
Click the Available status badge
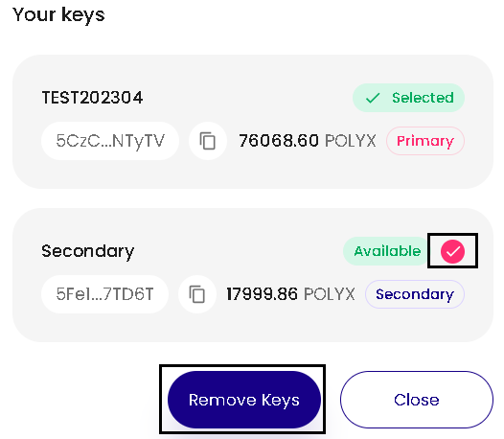pyautogui.click(x=387, y=251)
